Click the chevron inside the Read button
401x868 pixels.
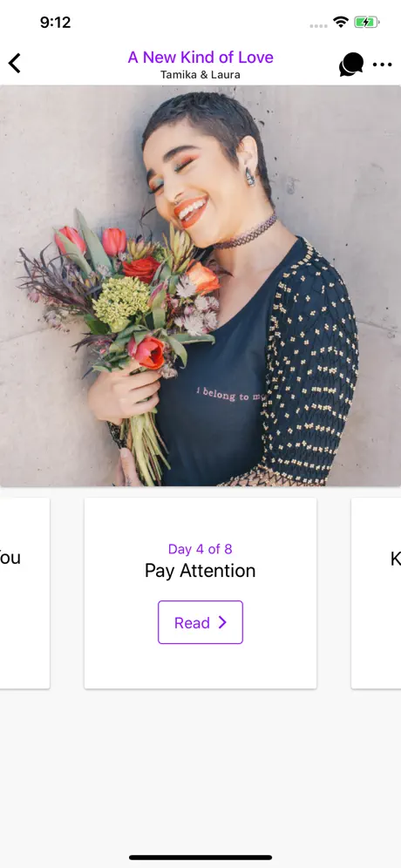(222, 622)
